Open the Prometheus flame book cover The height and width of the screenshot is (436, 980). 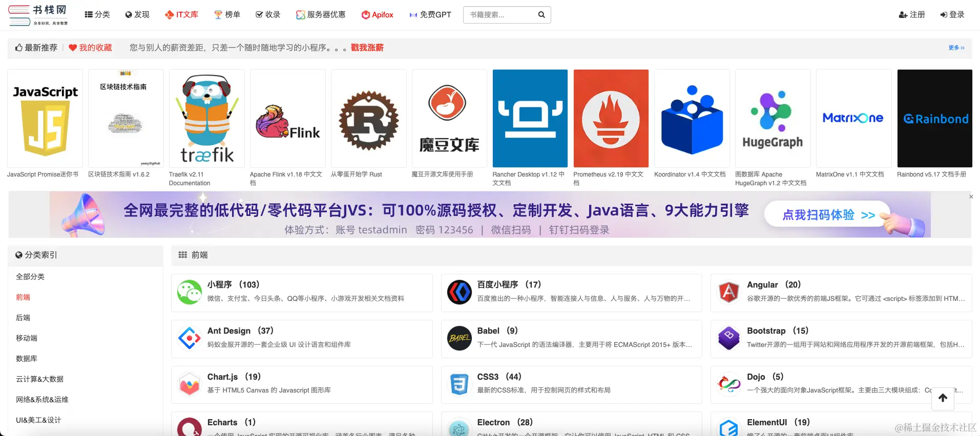(611, 118)
